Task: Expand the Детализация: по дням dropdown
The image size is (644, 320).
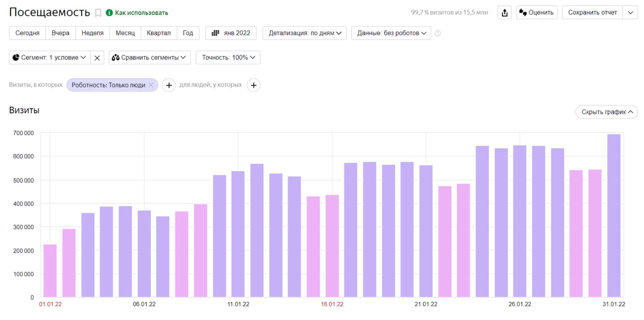Action: tap(305, 33)
